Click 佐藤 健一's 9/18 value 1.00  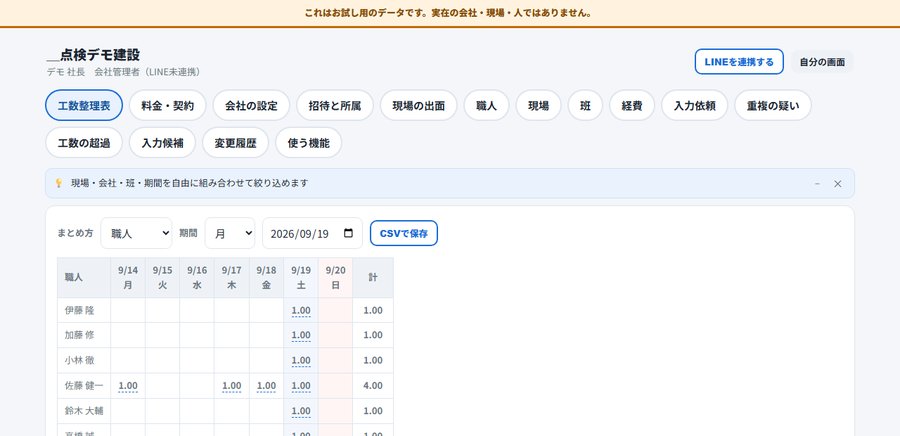click(x=266, y=386)
